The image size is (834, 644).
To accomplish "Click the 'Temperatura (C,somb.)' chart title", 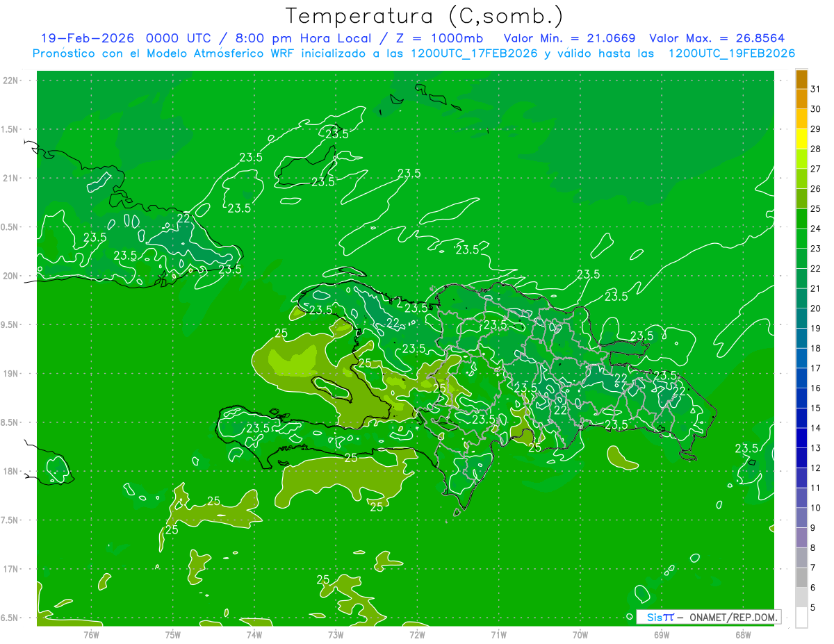I will tap(425, 15).
